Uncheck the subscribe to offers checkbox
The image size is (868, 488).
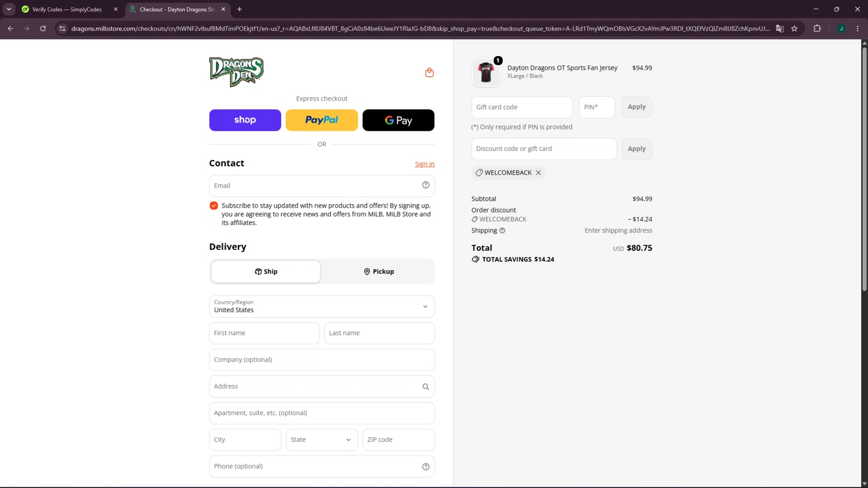(214, 206)
